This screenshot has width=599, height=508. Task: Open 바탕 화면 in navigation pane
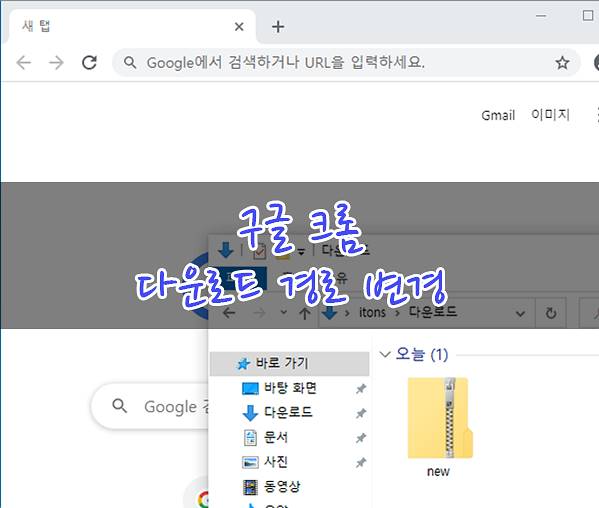coord(290,388)
